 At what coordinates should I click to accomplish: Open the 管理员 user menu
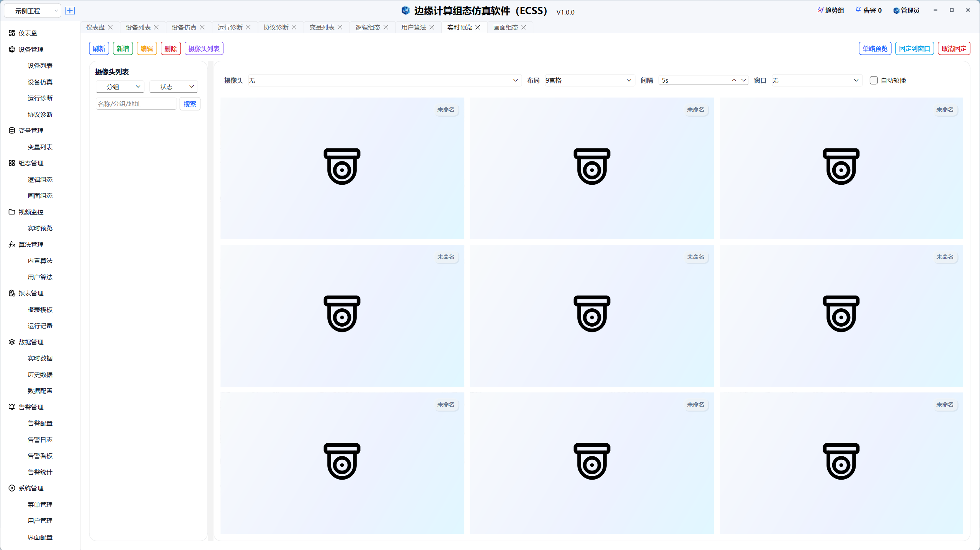[906, 10]
